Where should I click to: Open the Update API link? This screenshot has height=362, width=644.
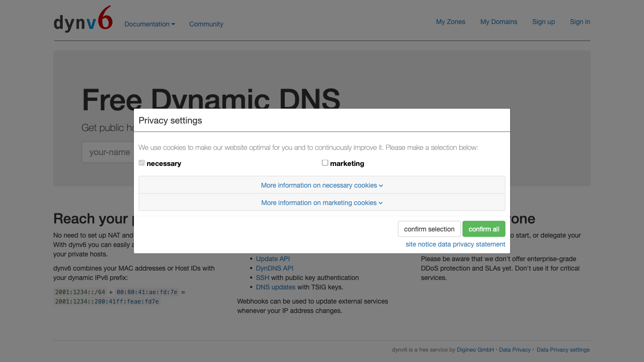pyautogui.click(x=273, y=259)
